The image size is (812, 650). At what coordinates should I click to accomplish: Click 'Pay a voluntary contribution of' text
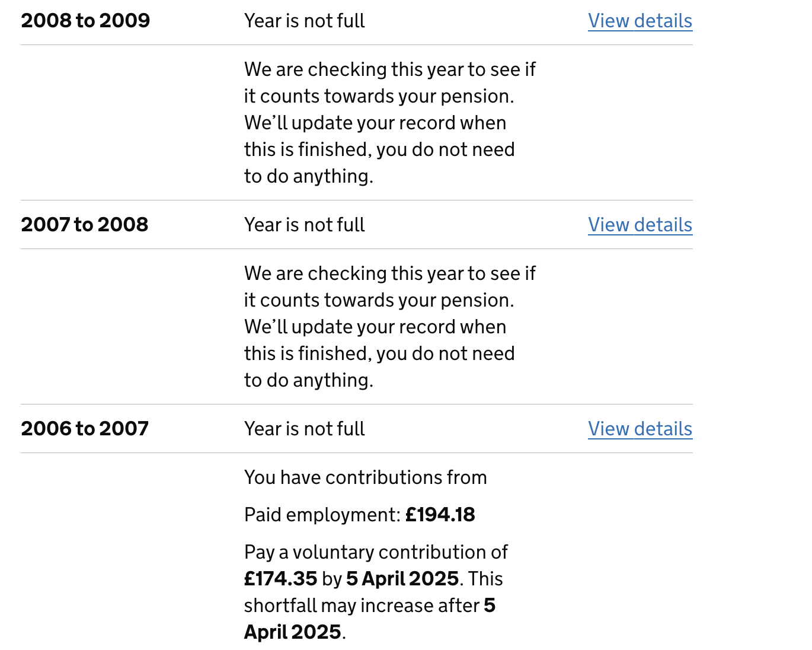point(376,552)
